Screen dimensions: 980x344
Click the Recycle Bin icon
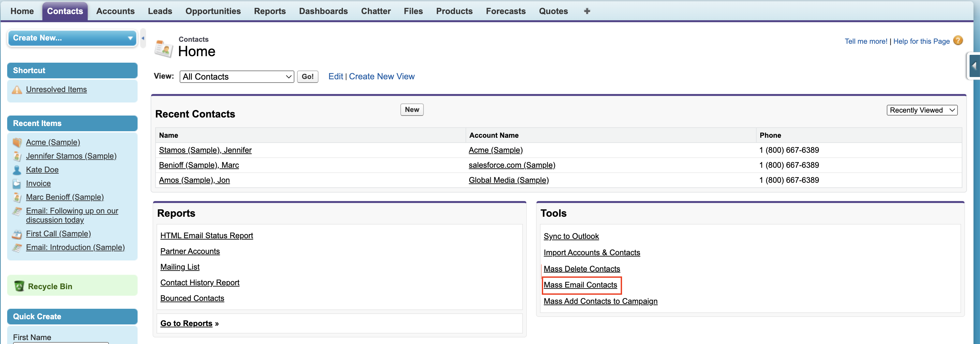click(x=19, y=286)
